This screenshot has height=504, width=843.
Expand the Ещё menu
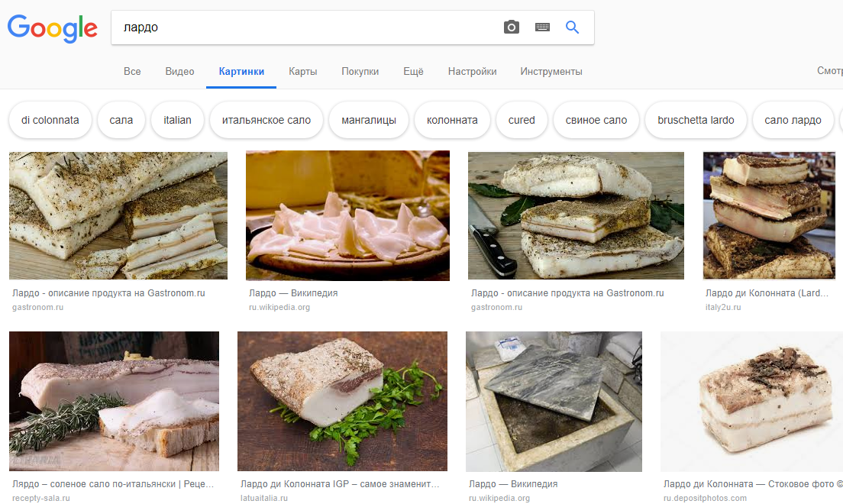click(x=413, y=72)
